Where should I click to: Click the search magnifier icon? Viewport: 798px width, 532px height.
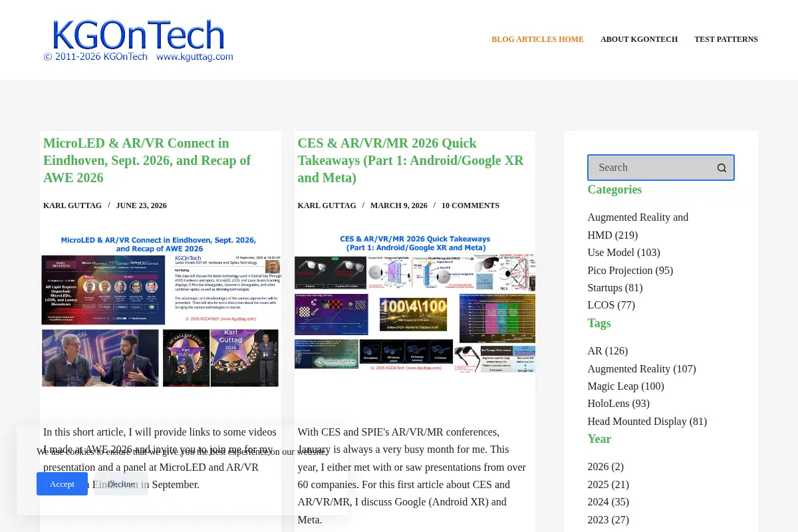click(722, 168)
